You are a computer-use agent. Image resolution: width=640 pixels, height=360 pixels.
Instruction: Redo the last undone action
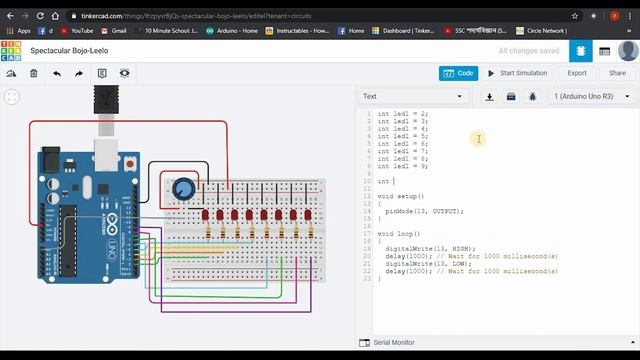79,73
